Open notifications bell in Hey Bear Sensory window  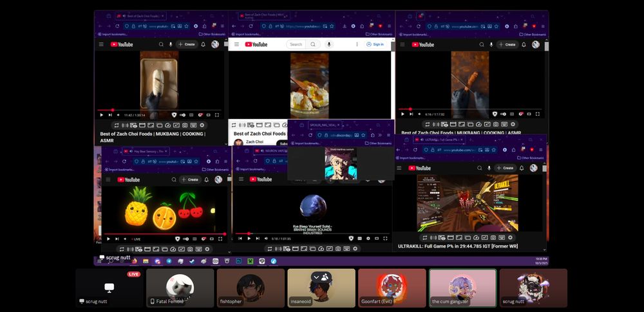[207, 179]
